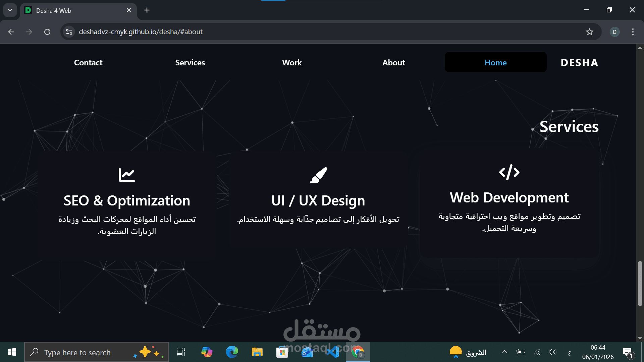This screenshot has height=362, width=644.
Task: Launch Microsoft Edge from taskbar
Action: (232, 352)
